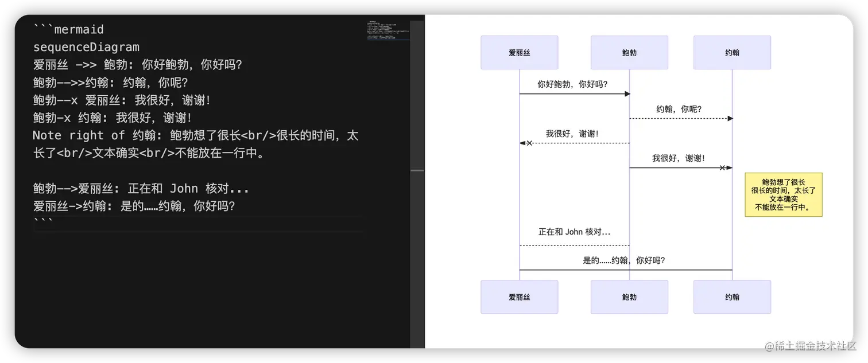
Task: Click code line 爱丽丝->约翰: 是的……约翰，你好吗?
Action: tap(134, 206)
